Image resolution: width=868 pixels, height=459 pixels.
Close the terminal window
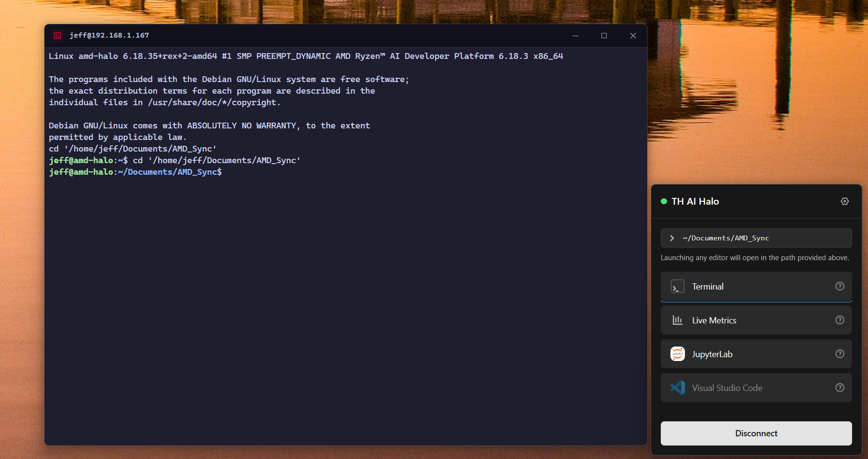pyautogui.click(x=633, y=36)
